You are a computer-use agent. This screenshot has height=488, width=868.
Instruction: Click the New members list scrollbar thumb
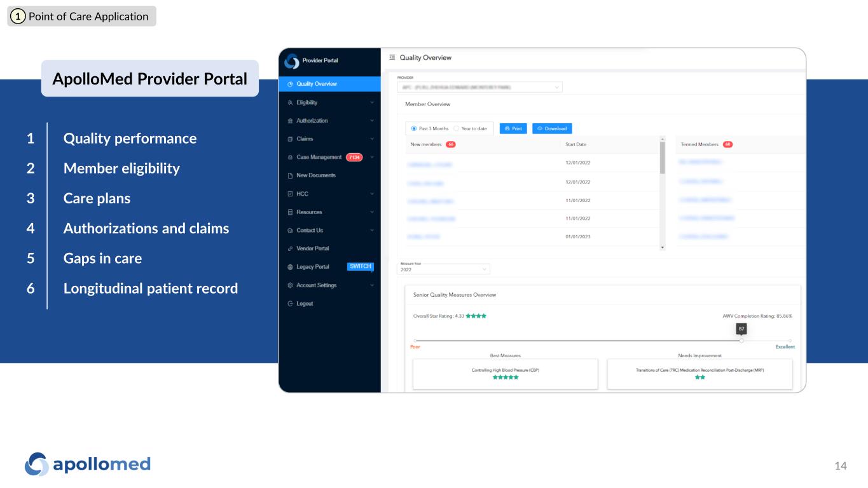662,158
